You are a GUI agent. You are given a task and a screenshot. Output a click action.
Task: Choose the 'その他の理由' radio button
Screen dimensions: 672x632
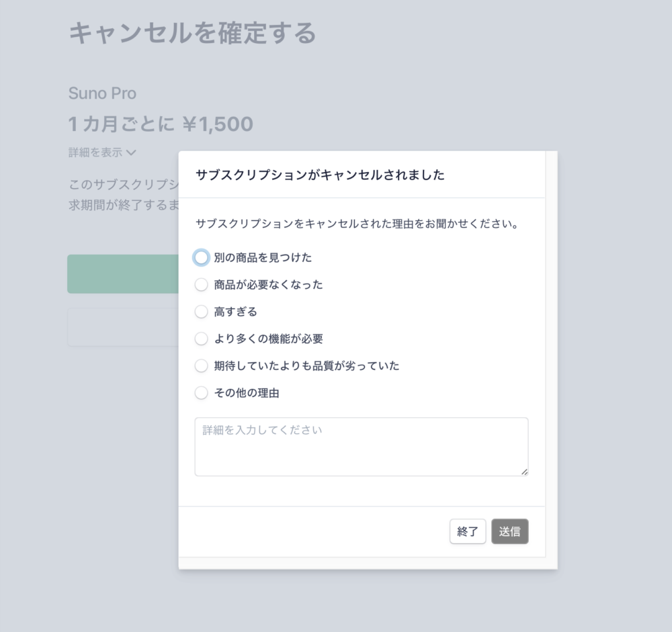click(201, 393)
